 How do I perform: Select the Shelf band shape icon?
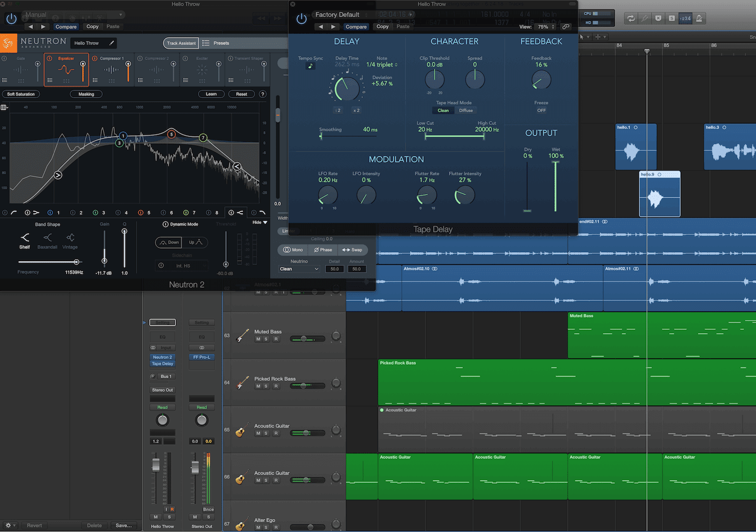click(x=25, y=238)
